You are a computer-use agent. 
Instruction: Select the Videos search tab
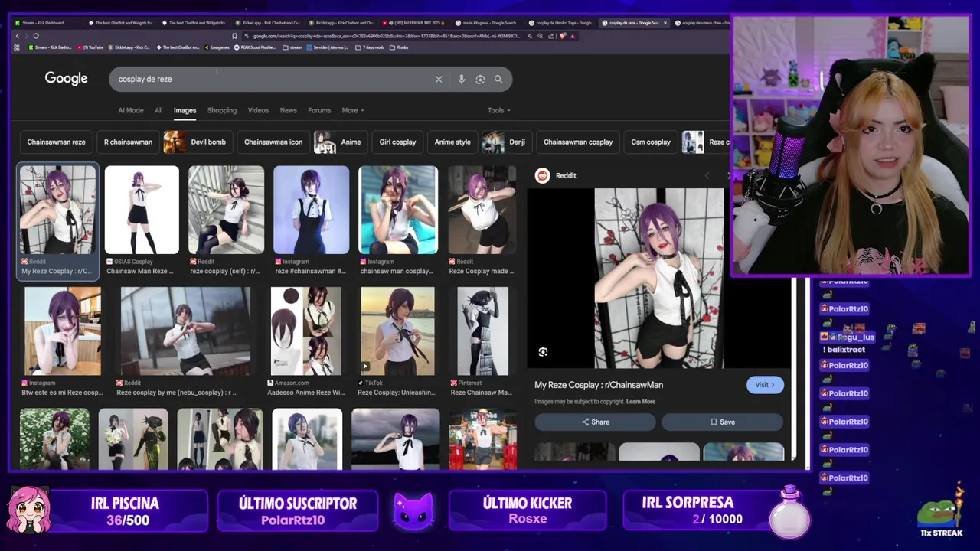tap(258, 110)
